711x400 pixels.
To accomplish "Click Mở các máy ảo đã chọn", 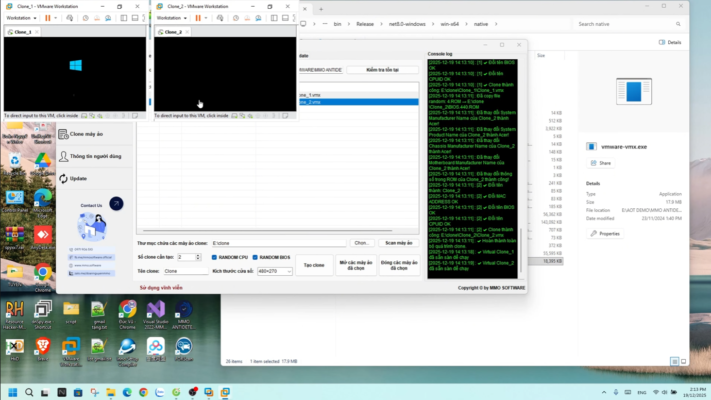I will [x=356, y=265].
